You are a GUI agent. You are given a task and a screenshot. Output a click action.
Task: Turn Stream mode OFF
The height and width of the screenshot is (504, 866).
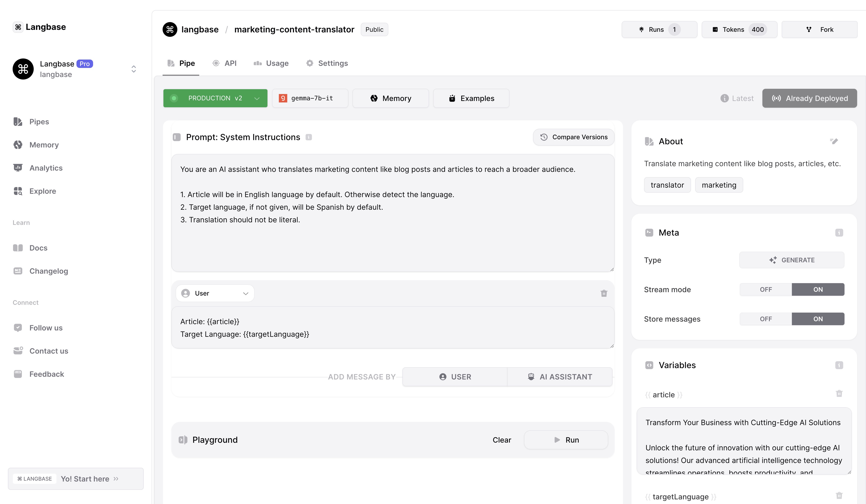coord(766,289)
